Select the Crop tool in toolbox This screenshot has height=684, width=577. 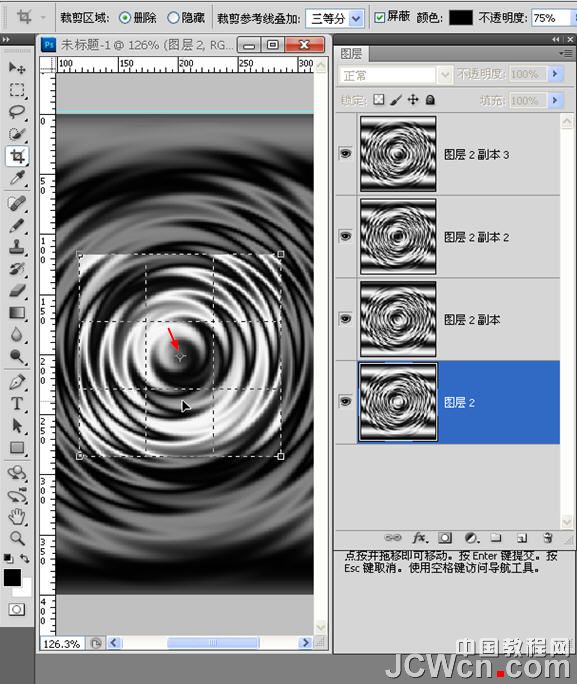pos(17,156)
